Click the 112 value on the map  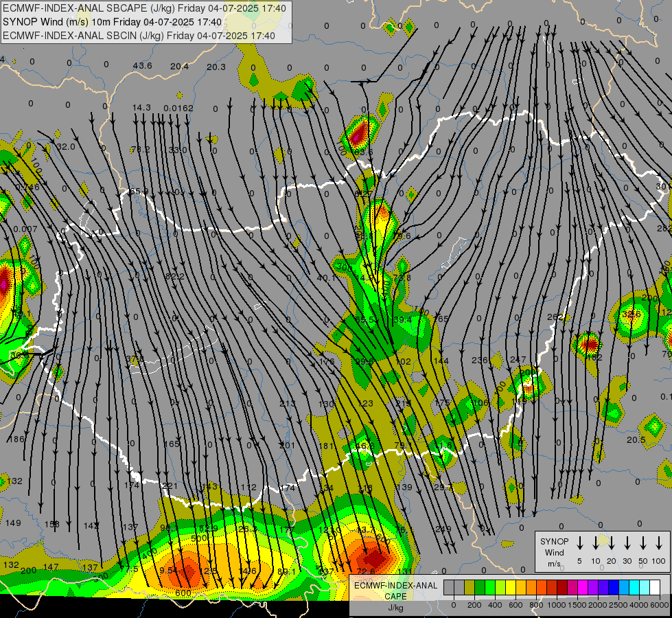click(x=248, y=488)
